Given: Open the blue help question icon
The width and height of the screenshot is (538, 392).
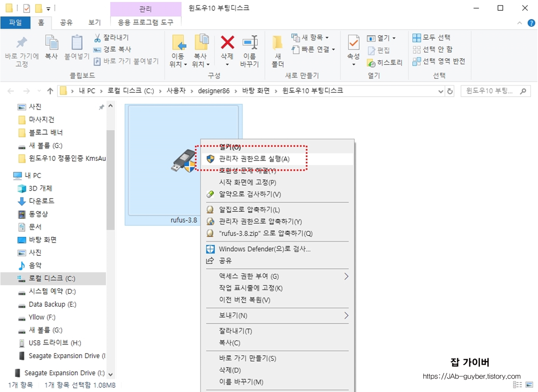Looking at the screenshot, I should 531,23.
